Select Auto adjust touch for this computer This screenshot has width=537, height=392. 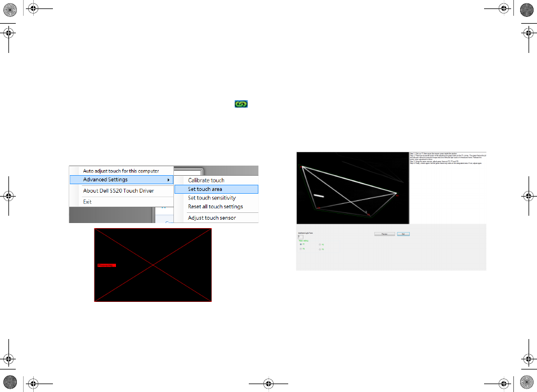tap(122, 171)
